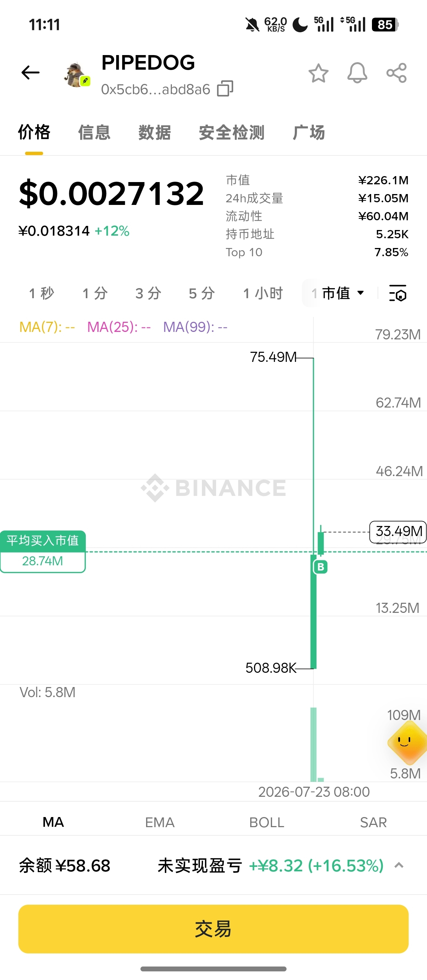427x980 pixels.
Task: Switch to the 安全检测 tab
Action: click(231, 132)
